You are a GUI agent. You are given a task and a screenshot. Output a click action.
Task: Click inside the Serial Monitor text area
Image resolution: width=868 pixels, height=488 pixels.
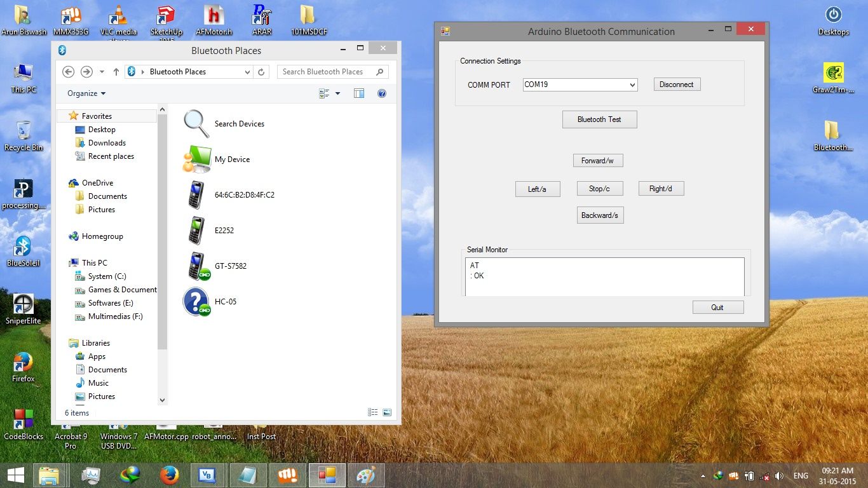pos(604,276)
